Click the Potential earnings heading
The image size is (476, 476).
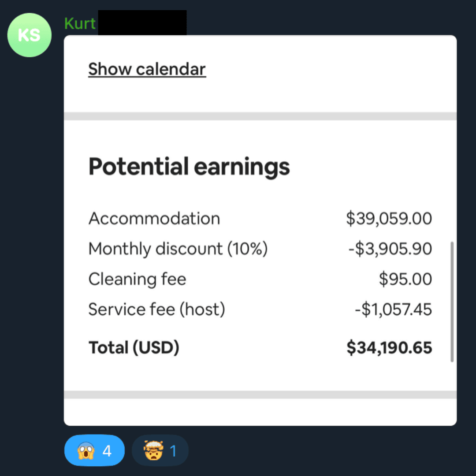pos(189,167)
